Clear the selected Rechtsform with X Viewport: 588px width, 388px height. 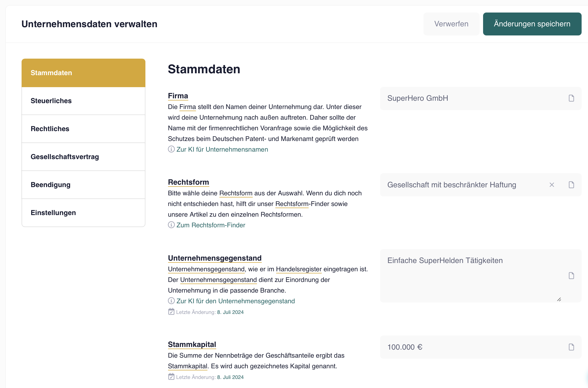click(552, 185)
